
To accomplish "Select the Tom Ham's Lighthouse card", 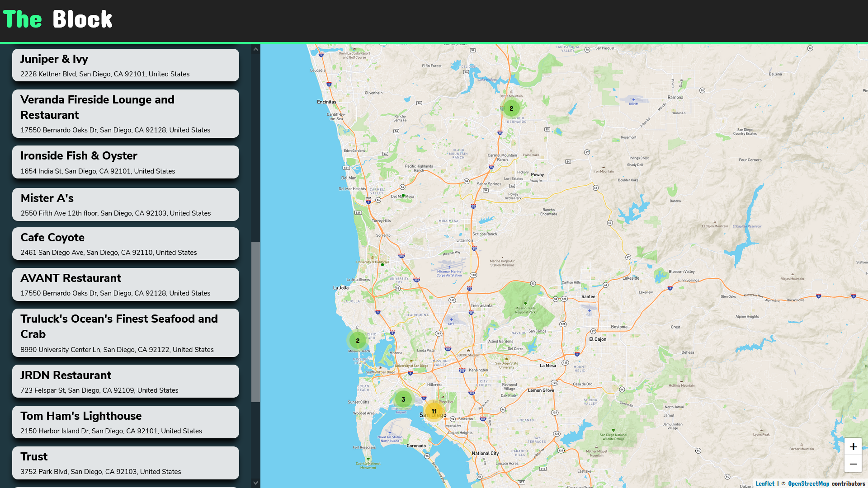I will pyautogui.click(x=126, y=422).
